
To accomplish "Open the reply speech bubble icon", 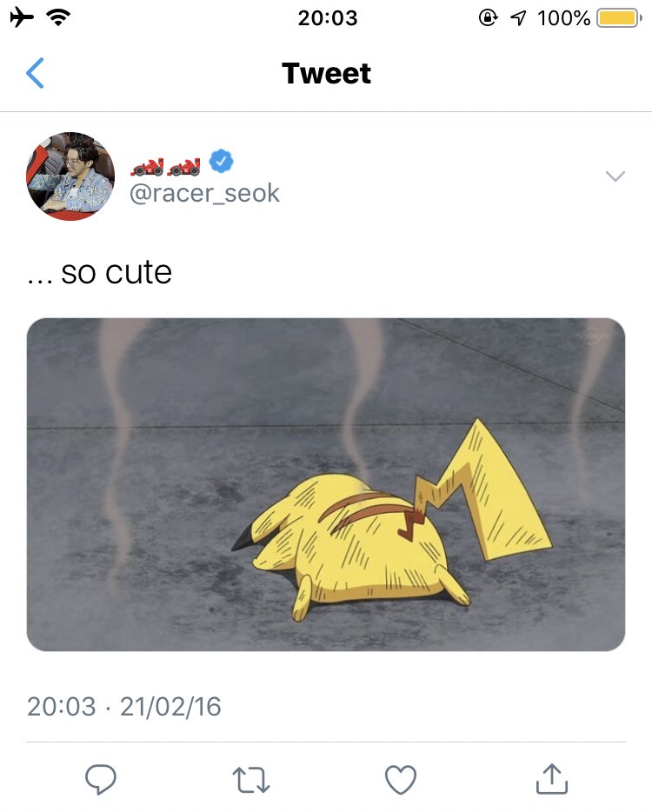I will tap(101, 779).
